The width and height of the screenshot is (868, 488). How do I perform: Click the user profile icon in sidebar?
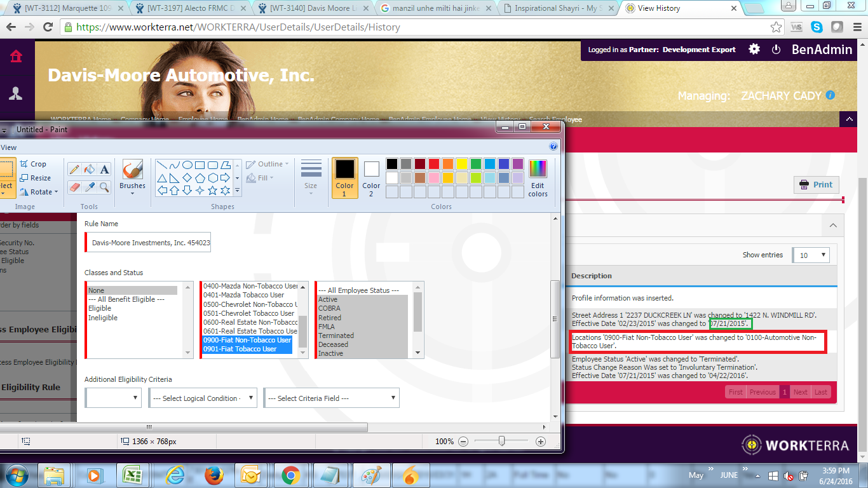coord(16,93)
